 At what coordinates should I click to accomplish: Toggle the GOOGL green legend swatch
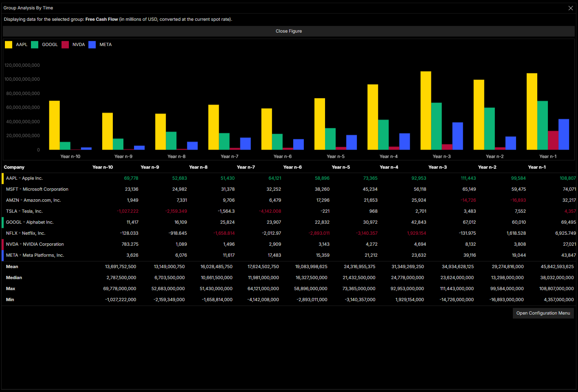point(35,45)
